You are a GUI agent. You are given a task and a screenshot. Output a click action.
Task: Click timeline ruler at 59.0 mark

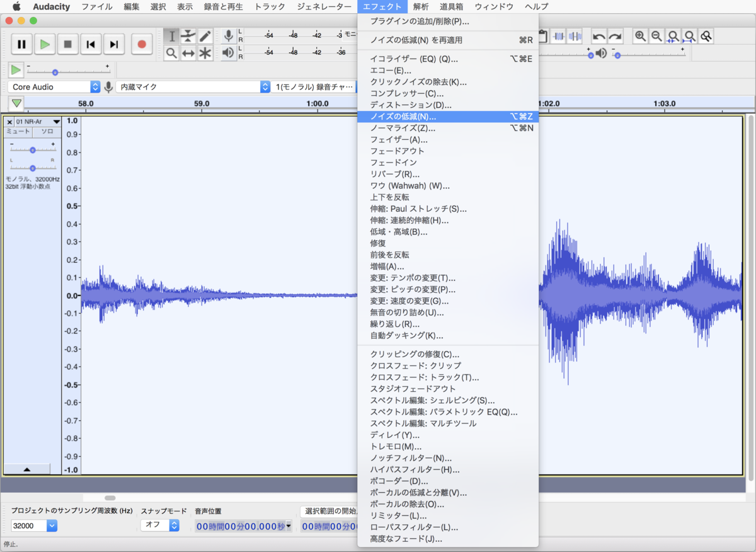coord(202,103)
